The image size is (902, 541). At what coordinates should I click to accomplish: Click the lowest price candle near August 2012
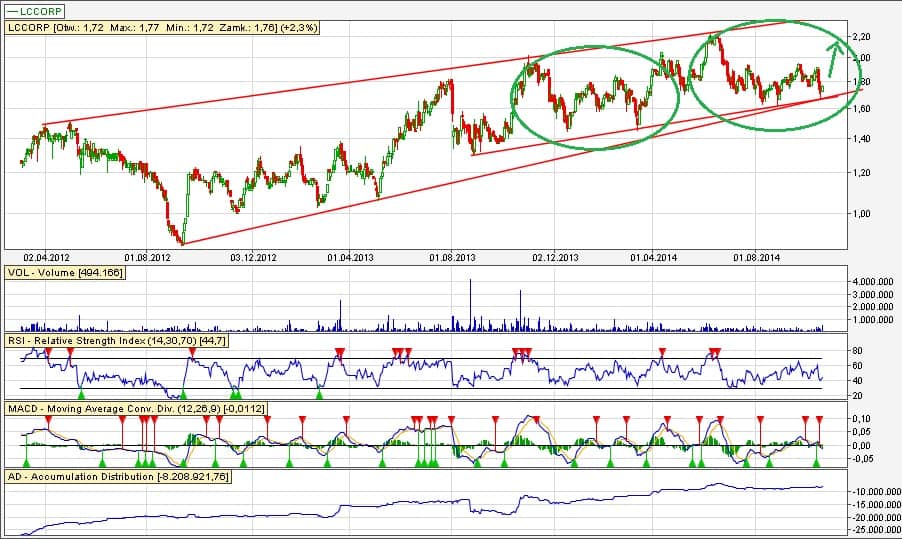(182, 240)
